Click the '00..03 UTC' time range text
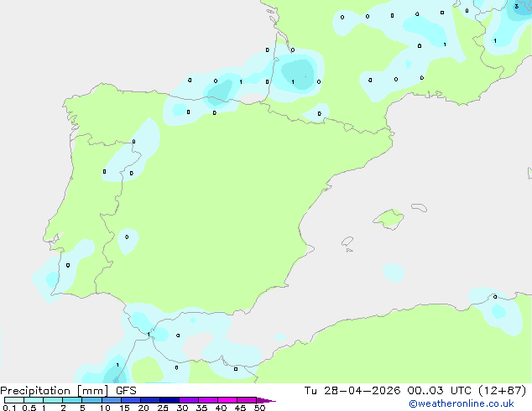The width and height of the screenshot is (532, 411). click(x=439, y=391)
